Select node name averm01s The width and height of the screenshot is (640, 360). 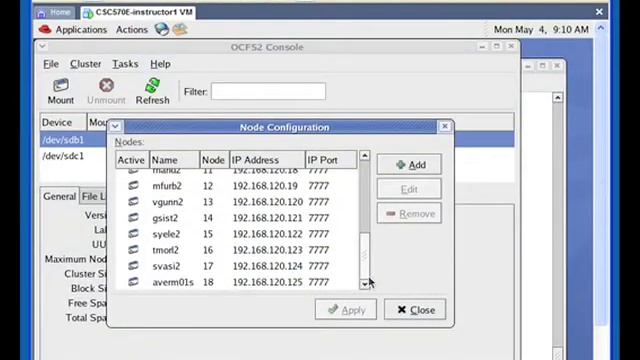pyautogui.click(x=173, y=282)
